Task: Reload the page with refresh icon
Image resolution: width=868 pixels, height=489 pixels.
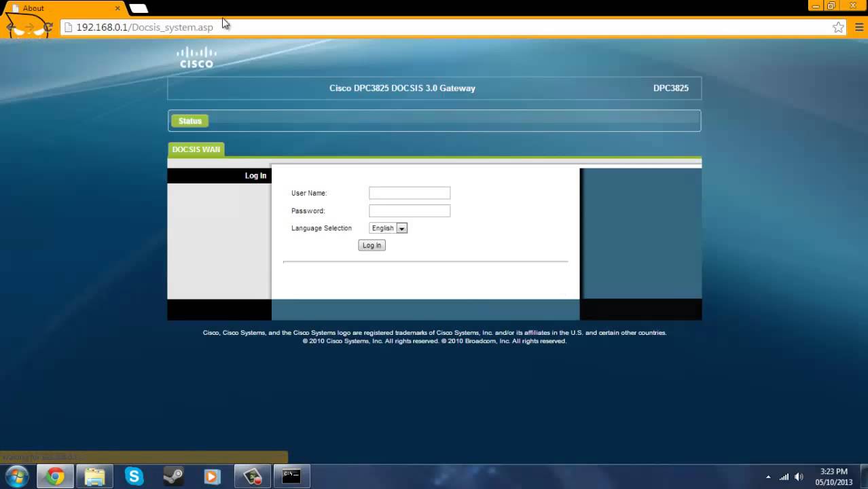Action: pyautogui.click(x=48, y=28)
